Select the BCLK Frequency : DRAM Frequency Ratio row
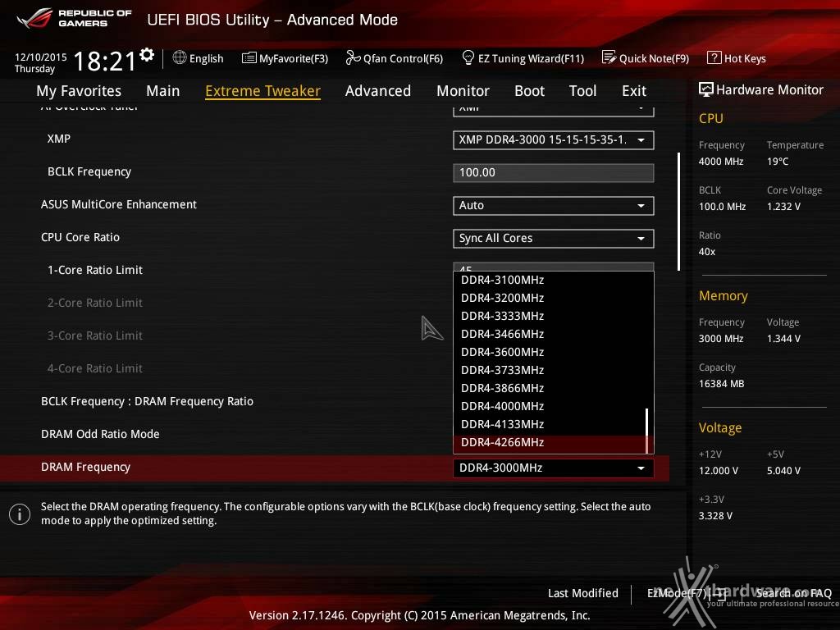This screenshot has height=630, width=840. tap(148, 402)
